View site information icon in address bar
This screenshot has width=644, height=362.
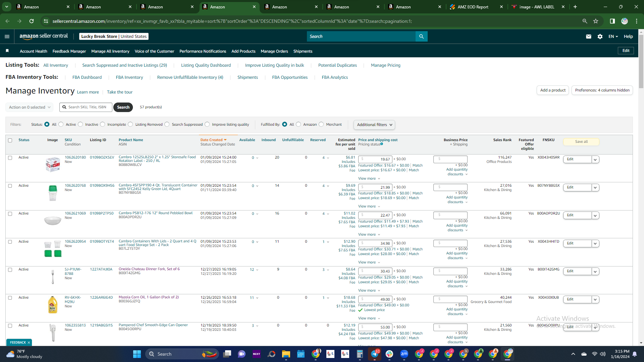click(46, 21)
